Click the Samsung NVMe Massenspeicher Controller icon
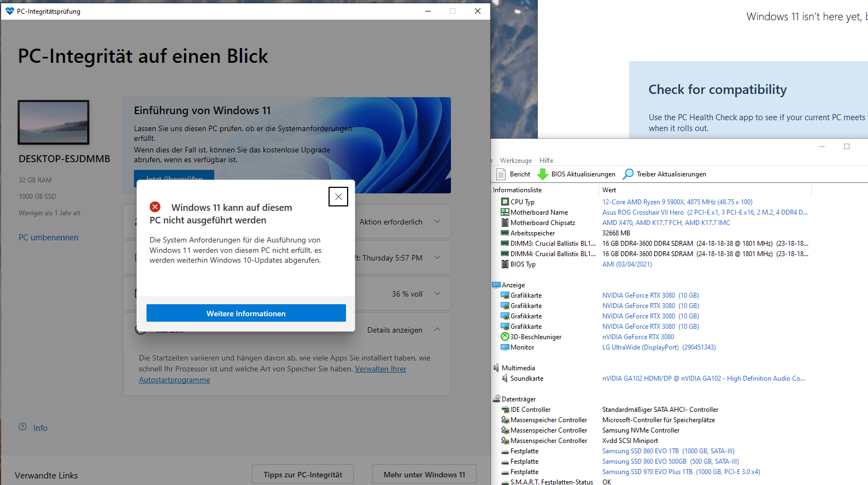This screenshot has height=485, width=868. pyautogui.click(x=505, y=430)
